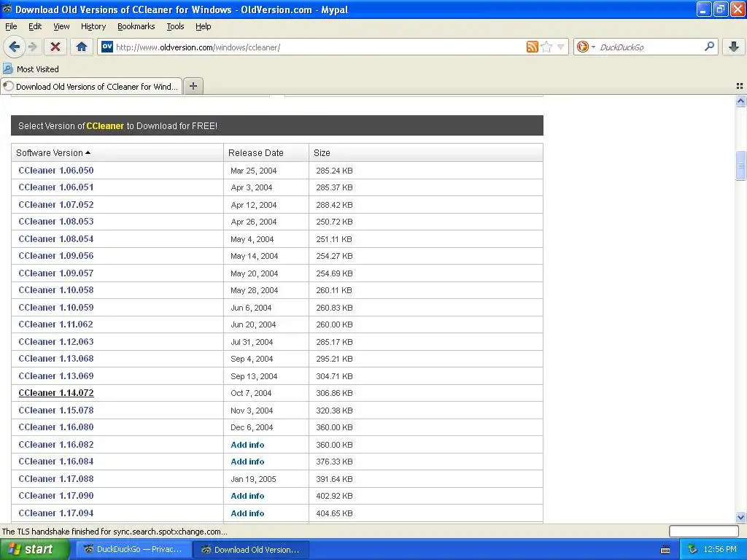The image size is (747, 560).
Task: Open the underlined CCleaner 1.14.072 link
Action: click(x=55, y=393)
